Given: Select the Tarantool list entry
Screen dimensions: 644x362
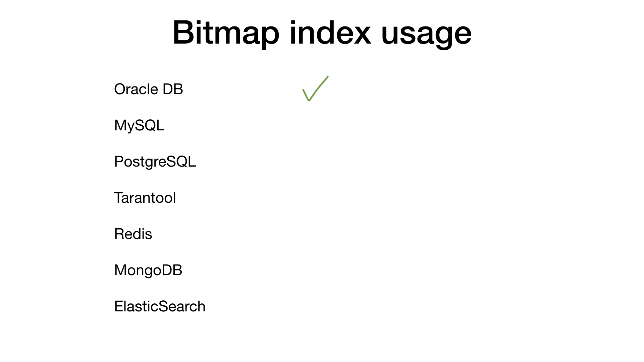Looking at the screenshot, I should [145, 198].
